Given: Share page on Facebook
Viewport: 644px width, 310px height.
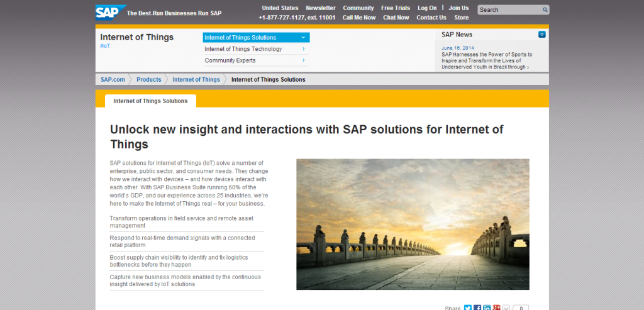Looking at the screenshot, I should coord(477,308).
